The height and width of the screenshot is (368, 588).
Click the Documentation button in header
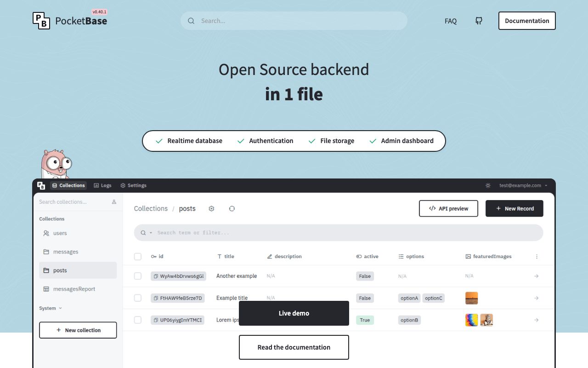coord(527,21)
